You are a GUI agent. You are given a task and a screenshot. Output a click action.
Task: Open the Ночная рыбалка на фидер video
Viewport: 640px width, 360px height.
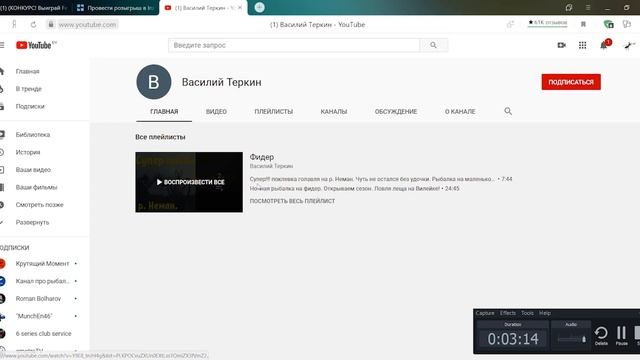344,189
